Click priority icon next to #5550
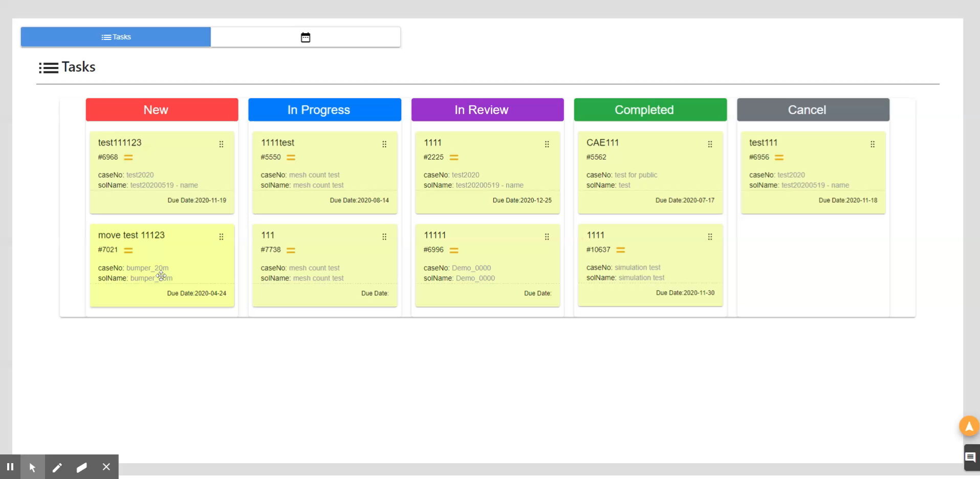Viewport: 980px width, 479px height. coord(291,158)
